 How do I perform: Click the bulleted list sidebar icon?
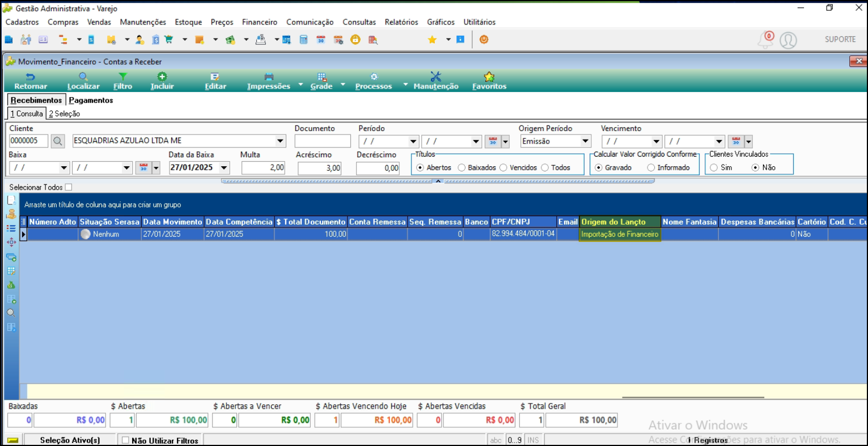(x=11, y=228)
